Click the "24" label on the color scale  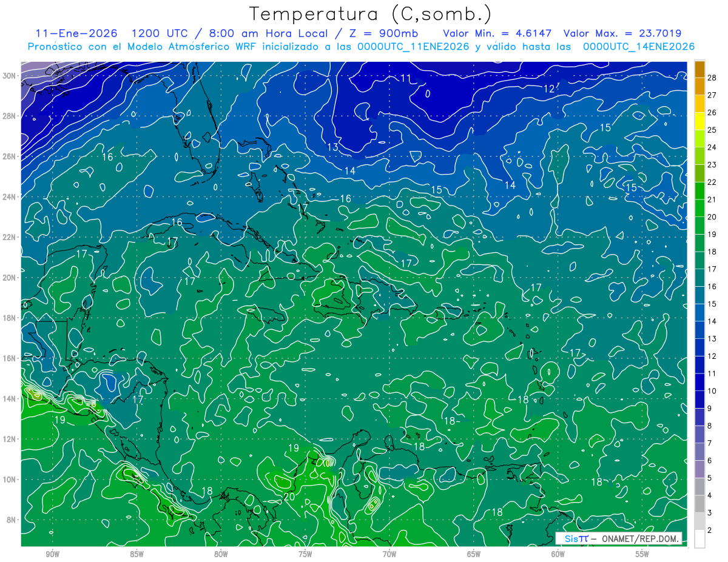tap(713, 147)
